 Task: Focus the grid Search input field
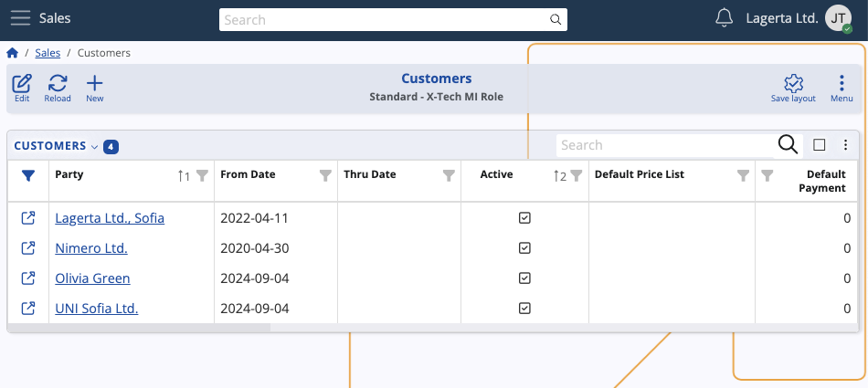click(666, 145)
